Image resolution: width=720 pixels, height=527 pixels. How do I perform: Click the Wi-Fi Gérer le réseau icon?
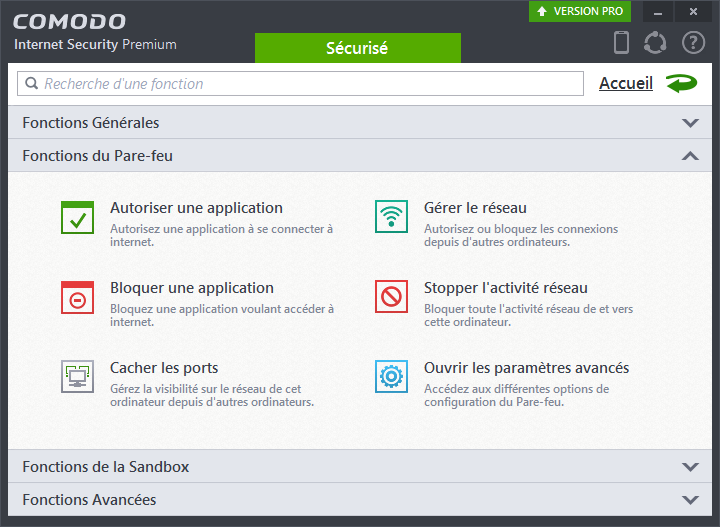[x=391, y=217]
